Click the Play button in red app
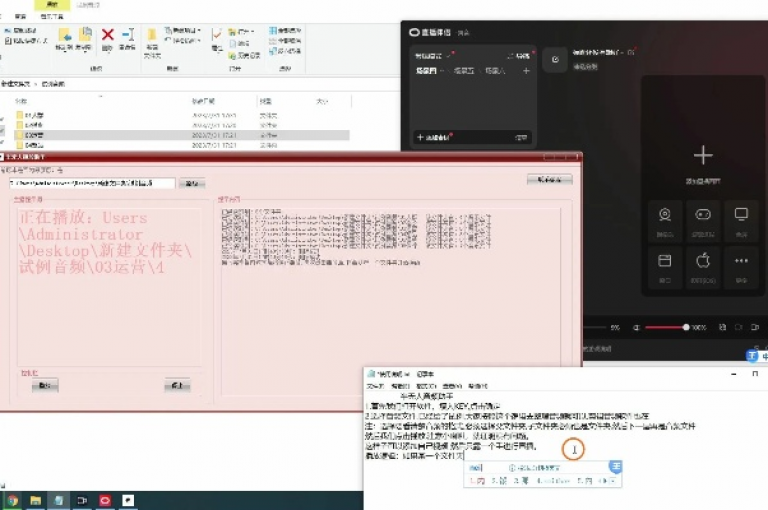This screenshot has height=510, width=768. tap(45, 386)
